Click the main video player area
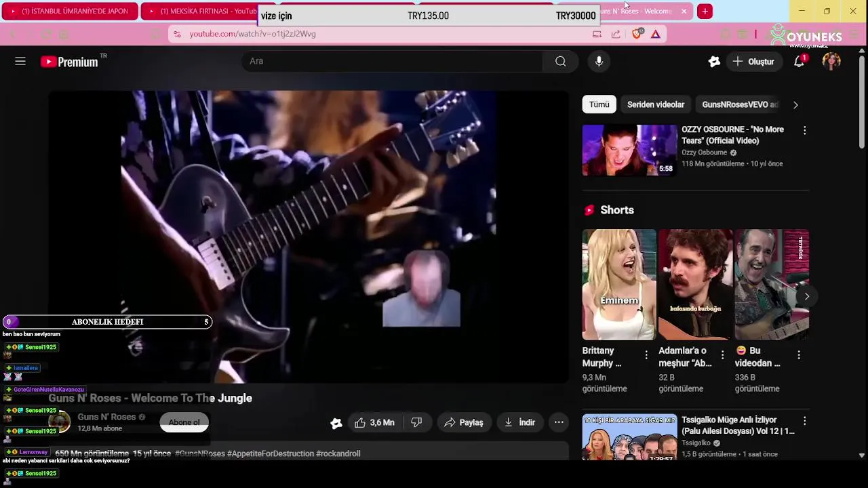The height and width of the screenshot is (488, 868). 309,237
